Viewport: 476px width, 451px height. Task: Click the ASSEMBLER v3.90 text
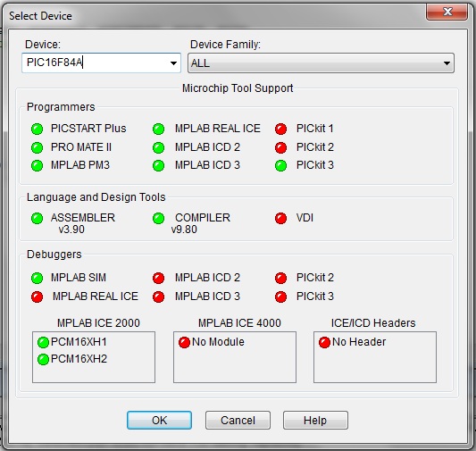tap(82, 223)
